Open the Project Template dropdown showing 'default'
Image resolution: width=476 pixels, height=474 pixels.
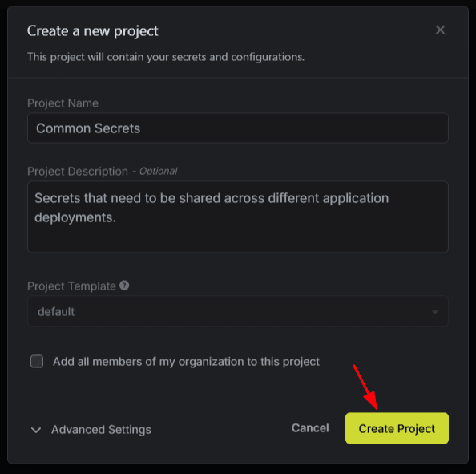[238, 311]
